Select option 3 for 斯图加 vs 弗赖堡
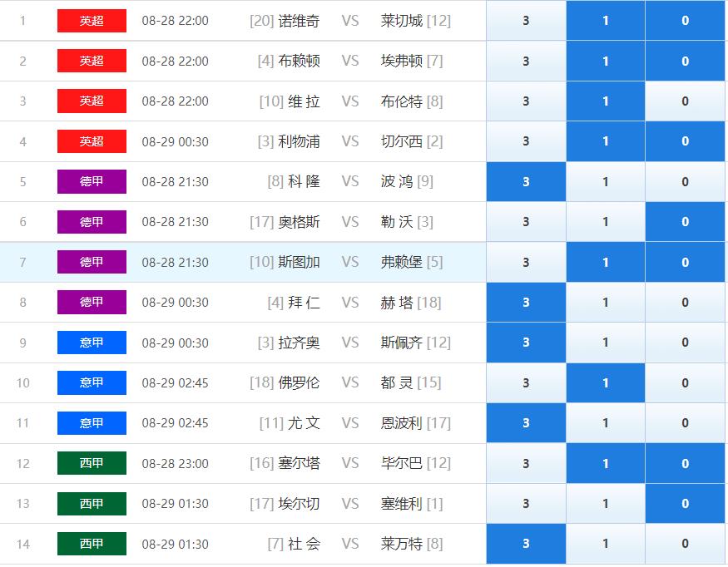This screenshot has height=567, width=728. point(526,262)
